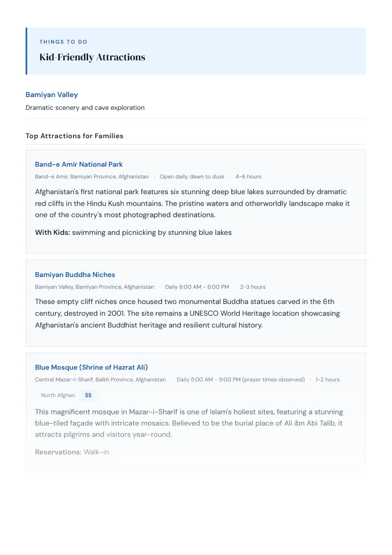392x555 pixels.
Task: Open the Bamiyan Buddha Niches heading
Action: tap(75, 275)
